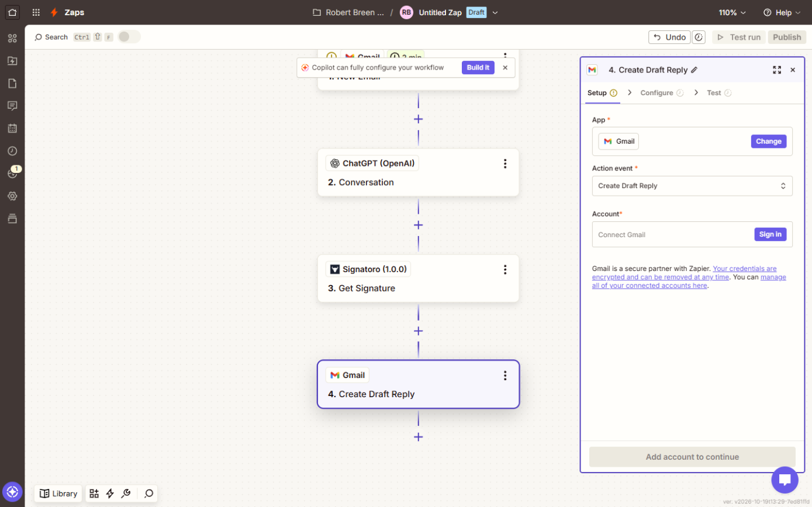This screenshot has width=812, height=507.
Task: Open the clock version history icon next to Undo
Action: tap(699, 37)
